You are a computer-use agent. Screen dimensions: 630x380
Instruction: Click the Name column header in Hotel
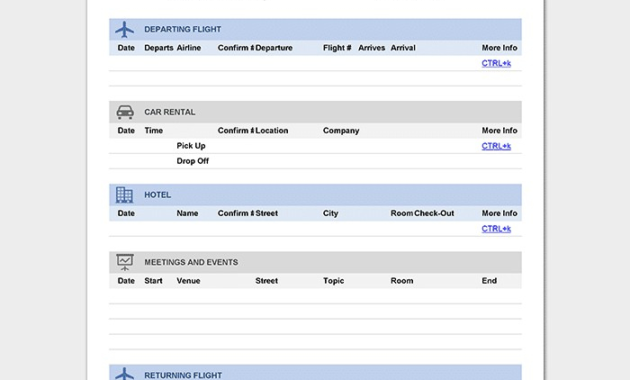pos(187,213)
